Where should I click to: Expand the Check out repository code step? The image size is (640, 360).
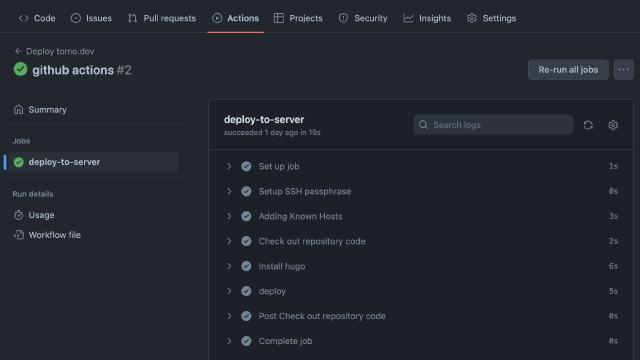pyautogui.click(x=229, y=241)
